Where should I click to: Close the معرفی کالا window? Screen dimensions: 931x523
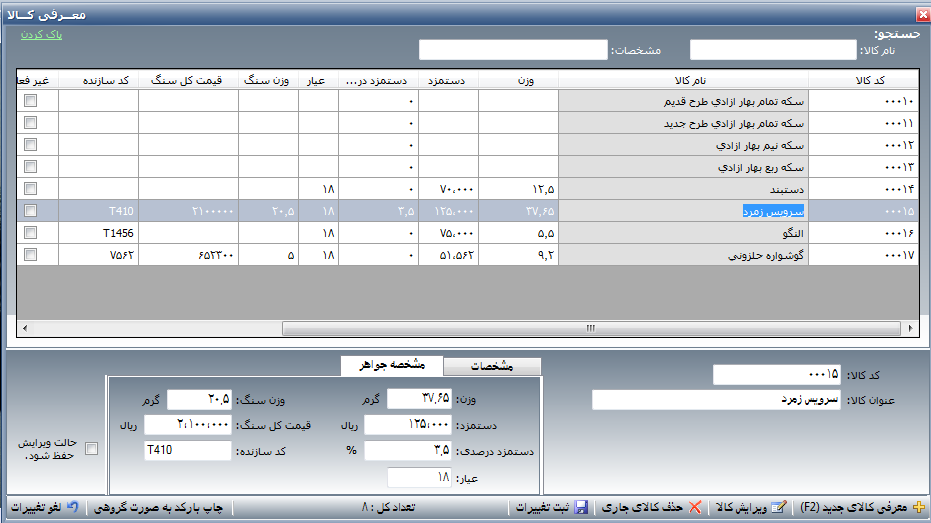click(x=921, y=14)
